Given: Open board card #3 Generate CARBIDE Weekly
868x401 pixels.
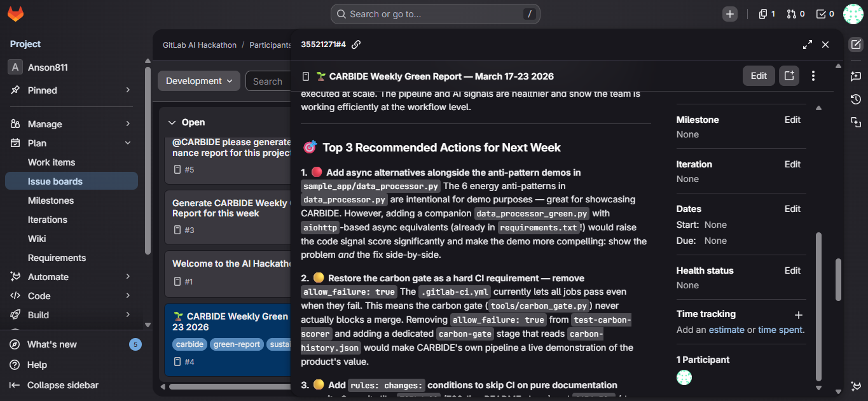Looking at the screenshot, I should click(228, 217).
